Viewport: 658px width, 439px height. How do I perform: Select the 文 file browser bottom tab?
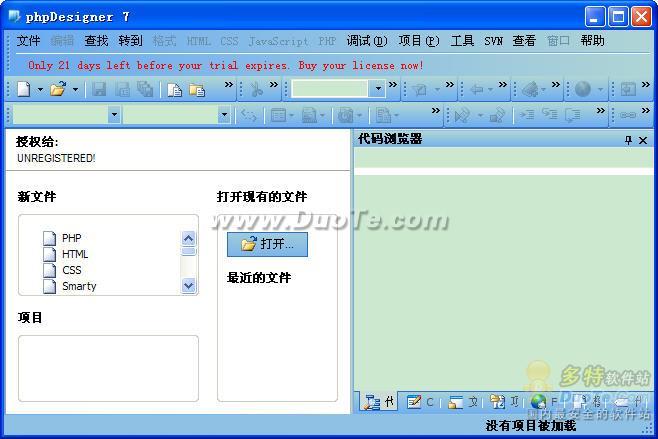click(x=462, y=402)
